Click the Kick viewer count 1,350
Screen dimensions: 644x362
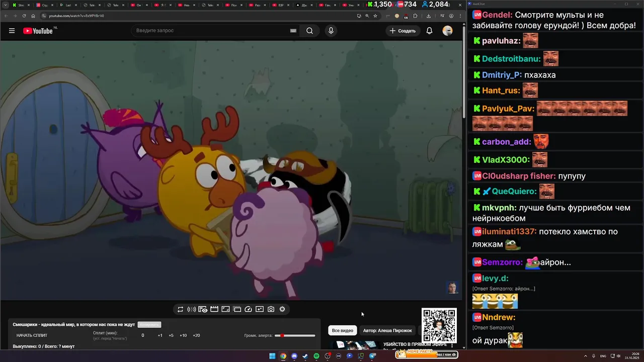(379, 5)
